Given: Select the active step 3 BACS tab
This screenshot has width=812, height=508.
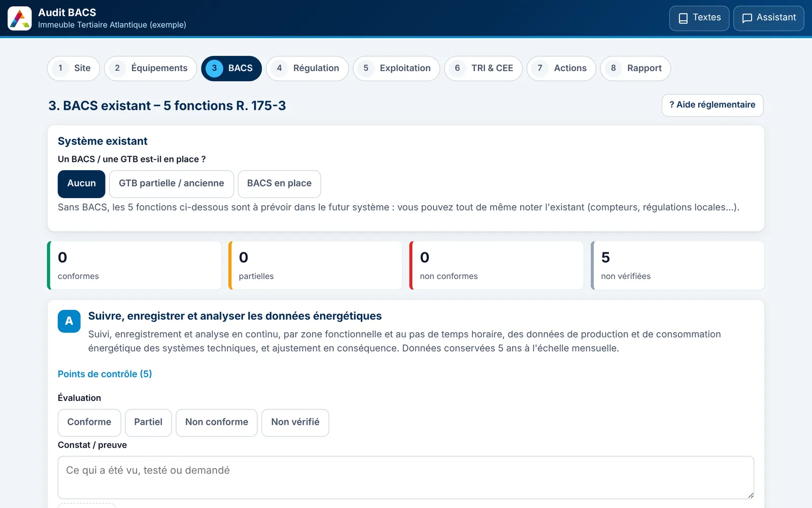Looking at the screenshot, I should [x=231, y=69].
